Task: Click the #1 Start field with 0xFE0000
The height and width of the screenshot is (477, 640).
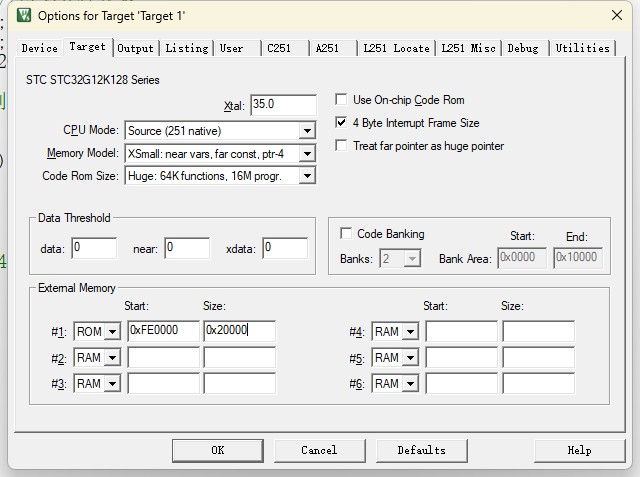Action: pyautogui.click(x=163, y=331)
